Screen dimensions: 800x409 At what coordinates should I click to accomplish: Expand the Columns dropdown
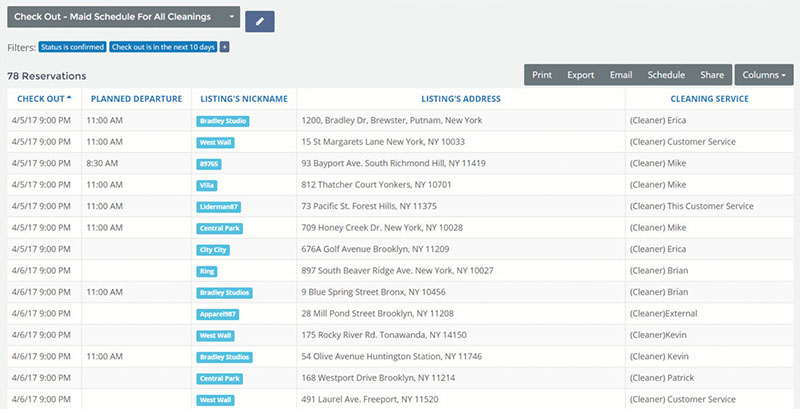point(763,75)
